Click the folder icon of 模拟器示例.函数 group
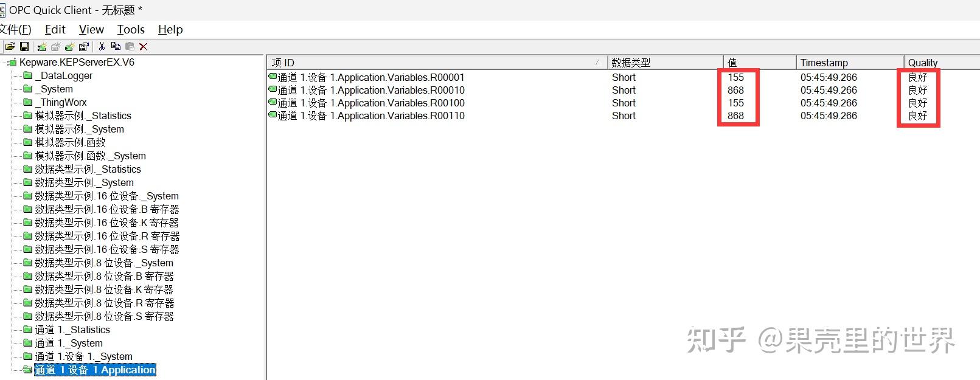The height and width of the screenshot is (380, 980). point(27,142)
